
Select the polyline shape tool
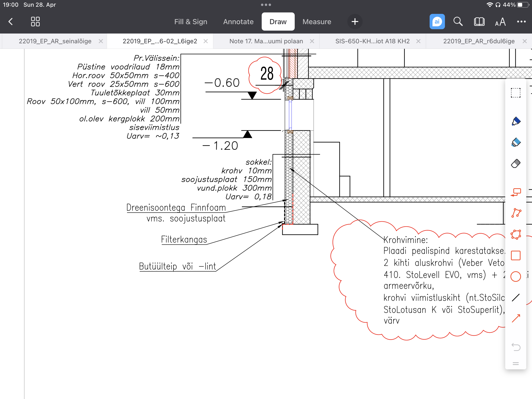tap(516, 213)
